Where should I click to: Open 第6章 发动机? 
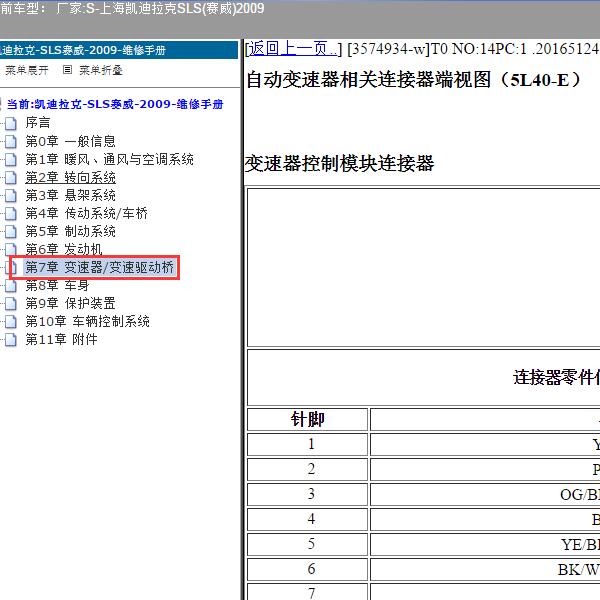click(x=64, y=249)
